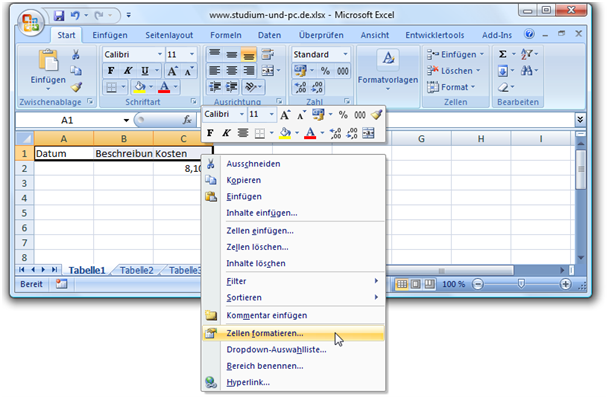Click the 100 % zoom level

click(x=453, y=284)
